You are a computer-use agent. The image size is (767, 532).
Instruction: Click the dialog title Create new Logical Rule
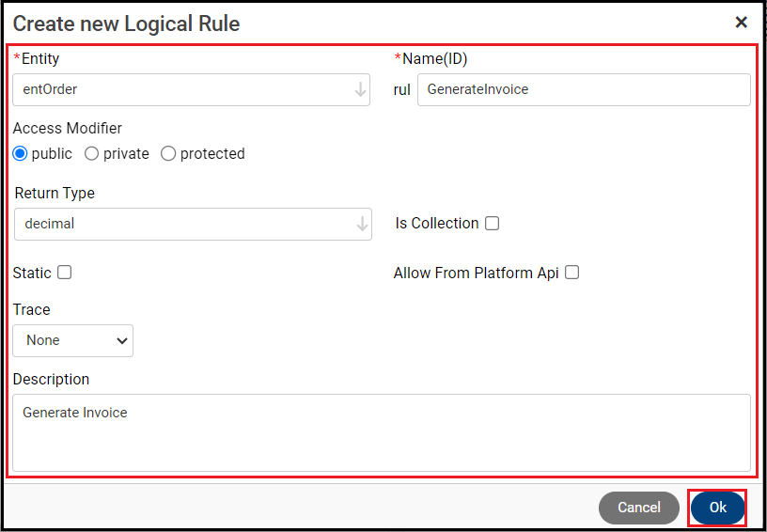click(126, 23)
